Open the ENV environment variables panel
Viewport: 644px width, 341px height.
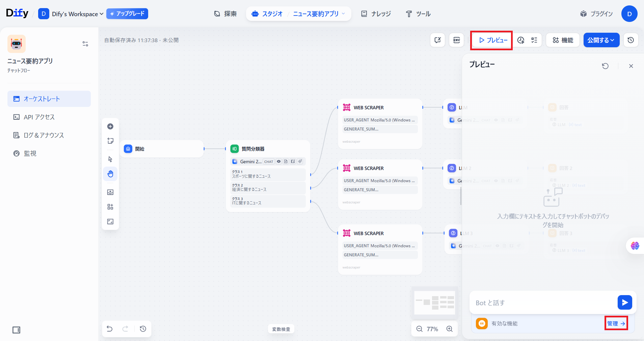point(456,40)
